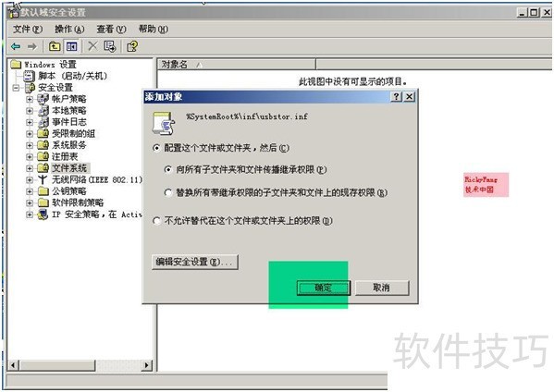Select 配置这个文件或文件夹 radio option
Viewport: 554px width, 392px height.
tap(156, 148)
